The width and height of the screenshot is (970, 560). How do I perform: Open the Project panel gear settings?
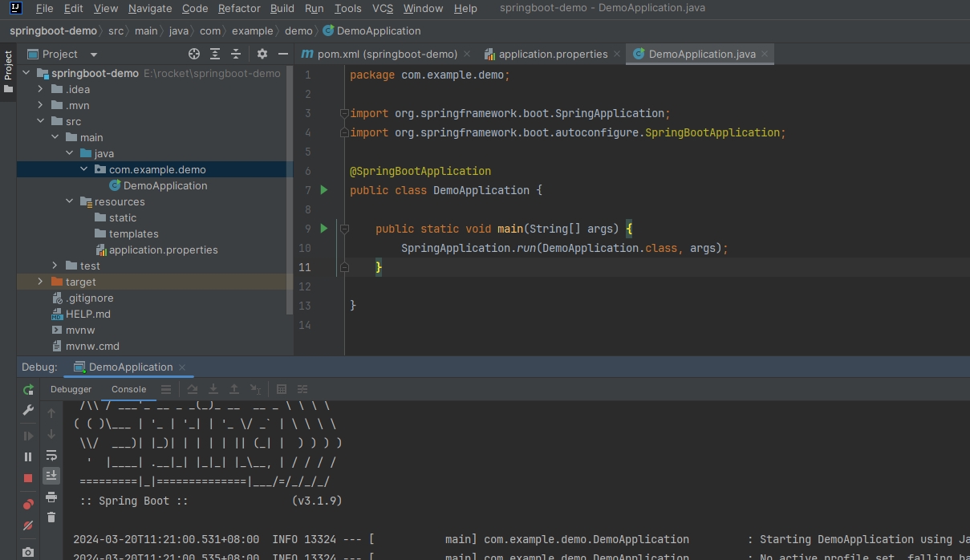[262, 54]
